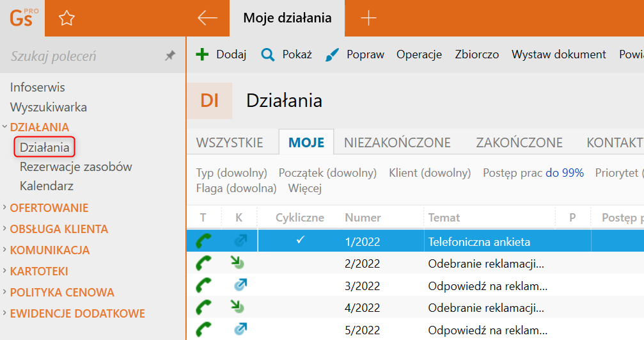Pin the command search panel
Viewport: 644px width, 340px height.
tap(169, 56)
